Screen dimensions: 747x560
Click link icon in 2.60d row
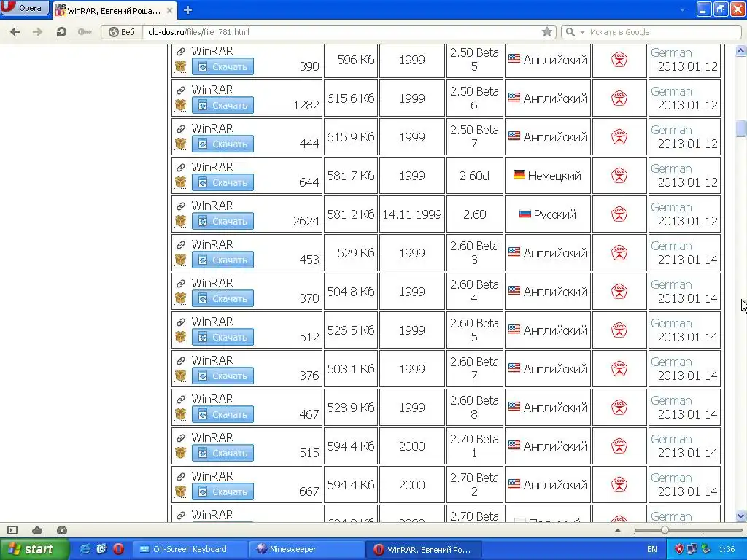click(x=181, y=167)
